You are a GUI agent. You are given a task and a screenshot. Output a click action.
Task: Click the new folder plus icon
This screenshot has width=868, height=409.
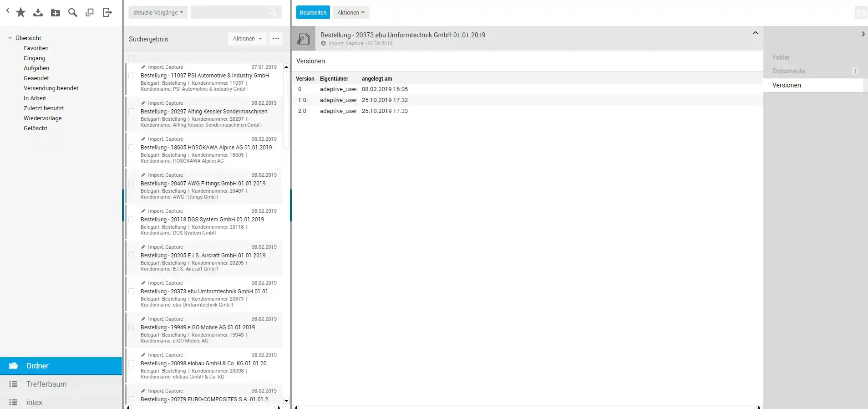coord(56,13)
